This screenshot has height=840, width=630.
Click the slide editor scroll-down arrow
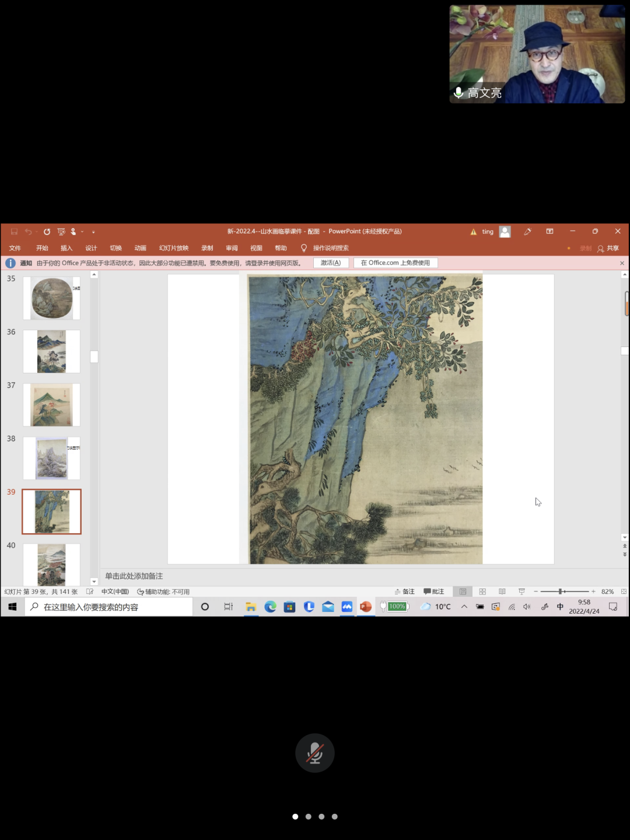point(625,537)
